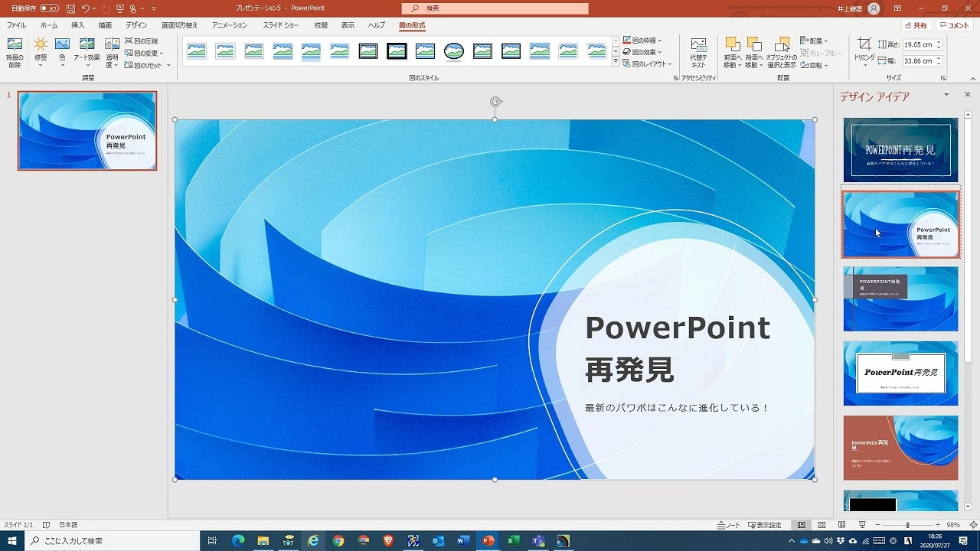Open 図のレイアウト picture layout dropdown
980x551 pixels.
646,64
